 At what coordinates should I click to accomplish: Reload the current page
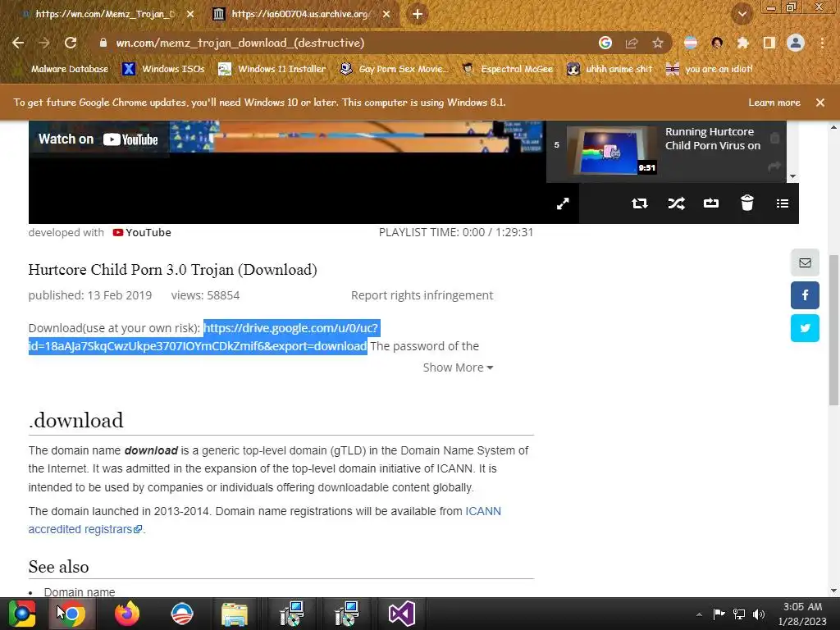click(x=71, y=43)
